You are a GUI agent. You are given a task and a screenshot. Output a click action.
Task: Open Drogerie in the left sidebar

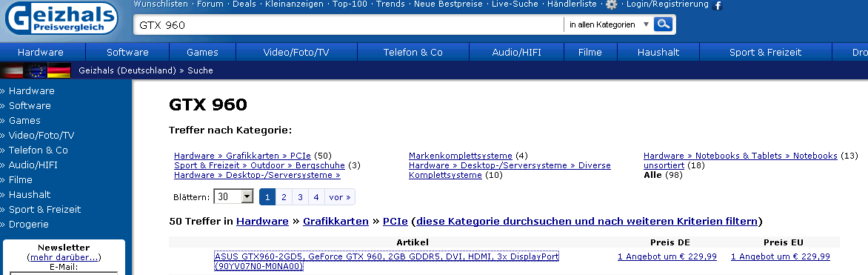pyautogui.click(x=28, y=225)
